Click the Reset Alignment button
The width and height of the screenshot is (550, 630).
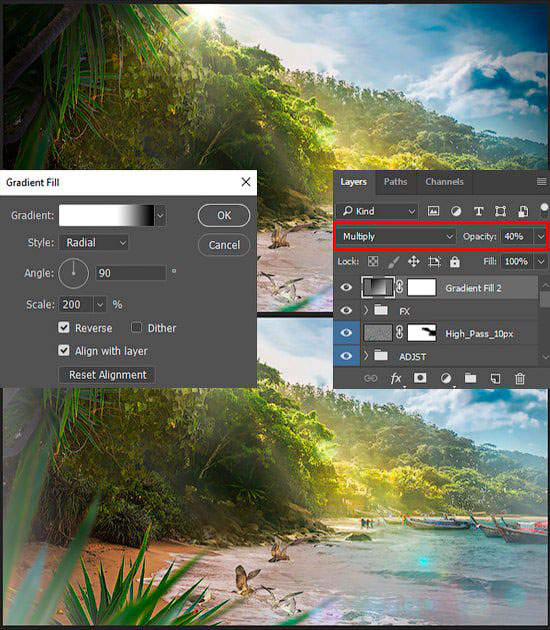click(x=107, y=375)
